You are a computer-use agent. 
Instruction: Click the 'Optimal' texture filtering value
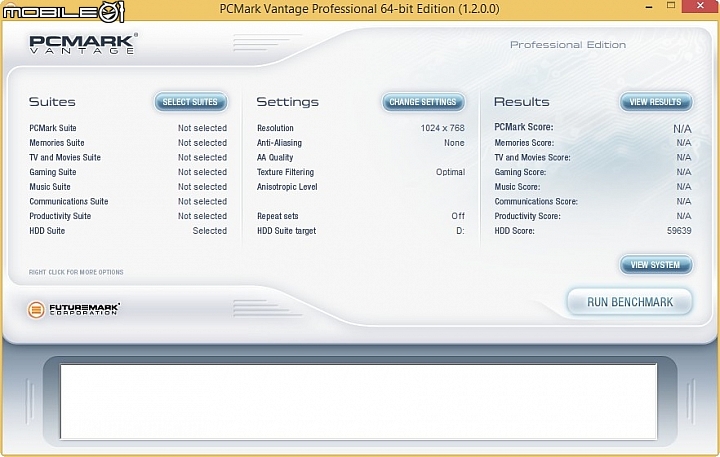tap(450, 172)
